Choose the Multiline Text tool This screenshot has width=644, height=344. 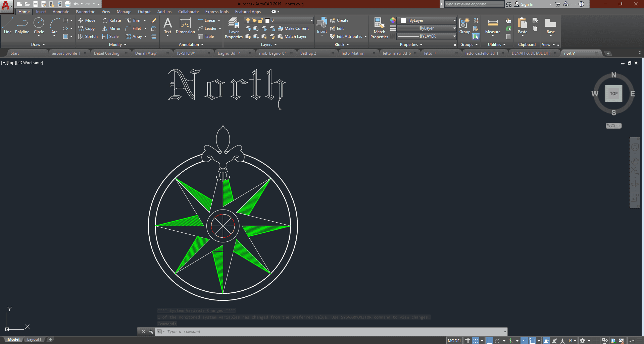[x=167, y=26]
